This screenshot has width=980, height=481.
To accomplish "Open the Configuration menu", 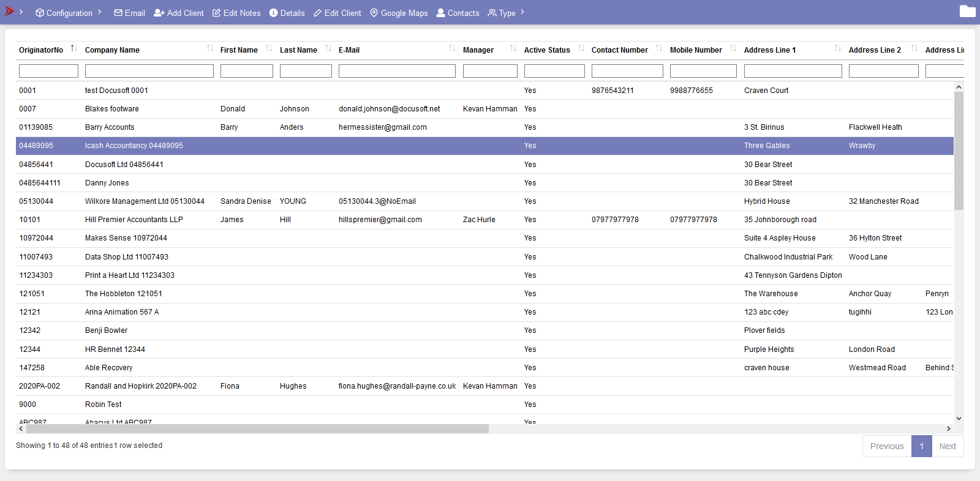I will (64, 13).
